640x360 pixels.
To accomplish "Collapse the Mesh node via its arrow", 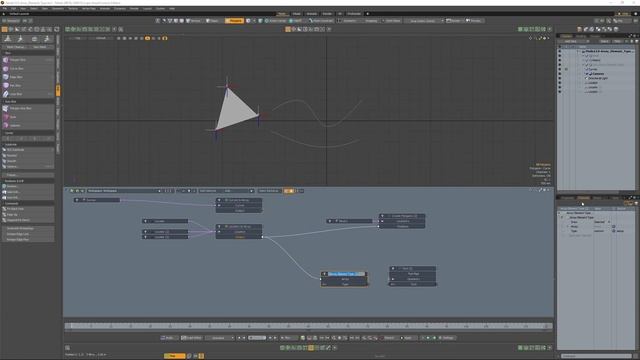I will (x=330, y=221).
